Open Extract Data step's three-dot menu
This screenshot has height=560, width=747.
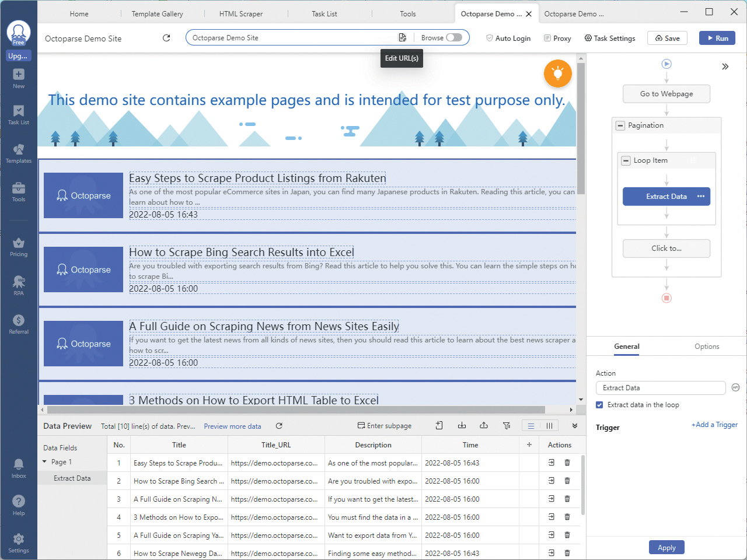(701, 197)
